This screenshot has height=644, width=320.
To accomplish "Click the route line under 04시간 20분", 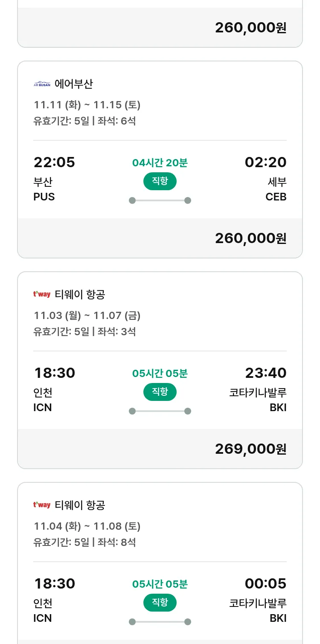I will pos(160,200).
